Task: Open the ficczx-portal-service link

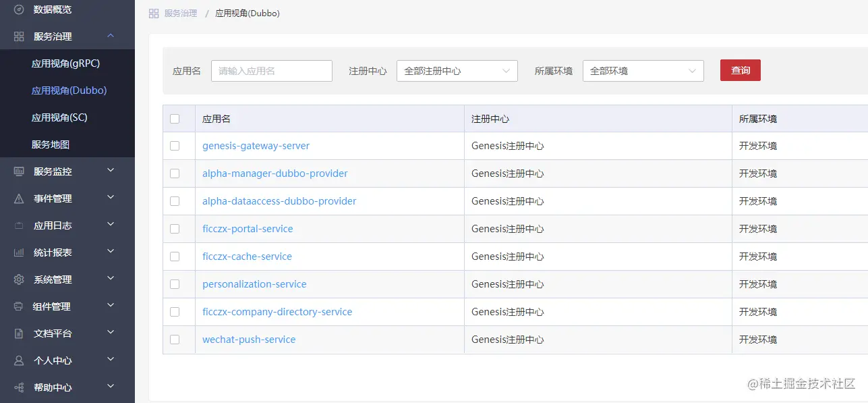Action: (x=248, y=229)
